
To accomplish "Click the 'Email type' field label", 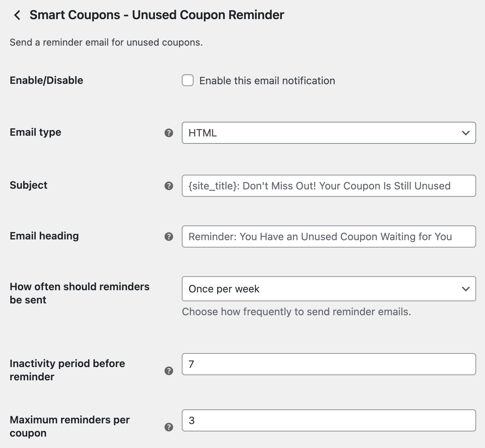I will [35, 132].
